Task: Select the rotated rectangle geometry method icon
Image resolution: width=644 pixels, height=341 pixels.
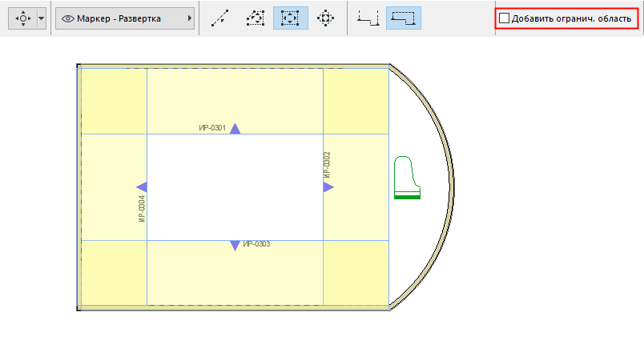Action: pyautogui.click(x=325, y=18)
